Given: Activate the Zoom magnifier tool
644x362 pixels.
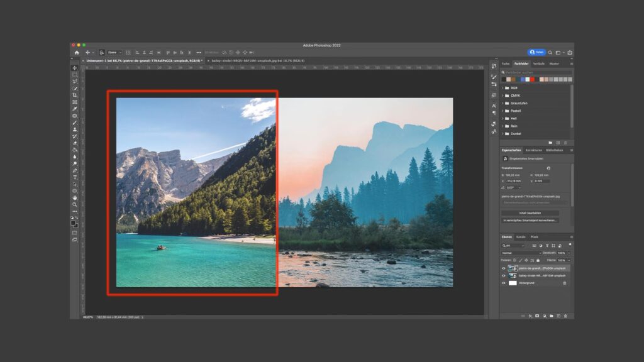Looking at the screenshot, I should point(75,204).
